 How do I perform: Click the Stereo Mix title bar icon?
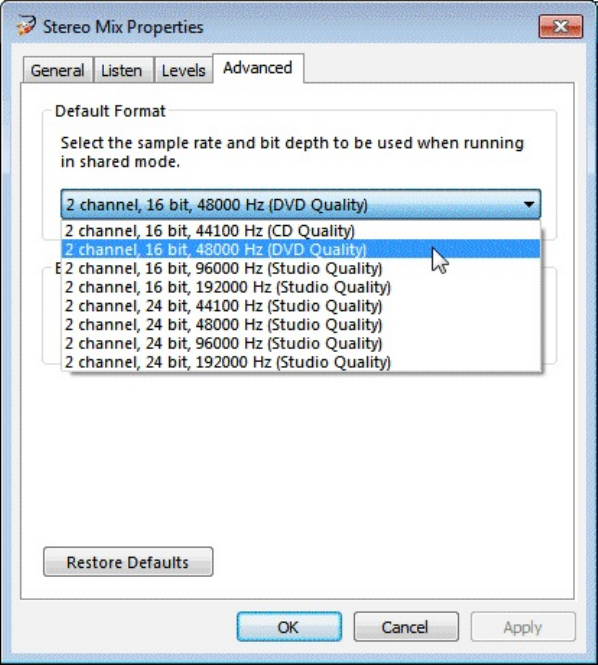click(x=26, y=25)
